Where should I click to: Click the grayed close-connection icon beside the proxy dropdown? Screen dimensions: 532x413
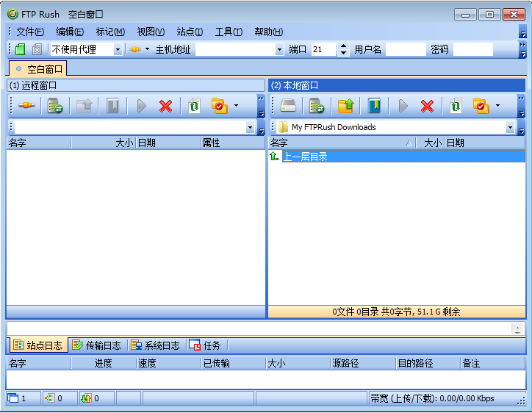37,49
